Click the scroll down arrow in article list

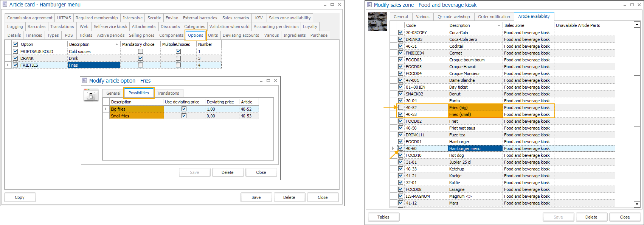click(x=637, y=204)
